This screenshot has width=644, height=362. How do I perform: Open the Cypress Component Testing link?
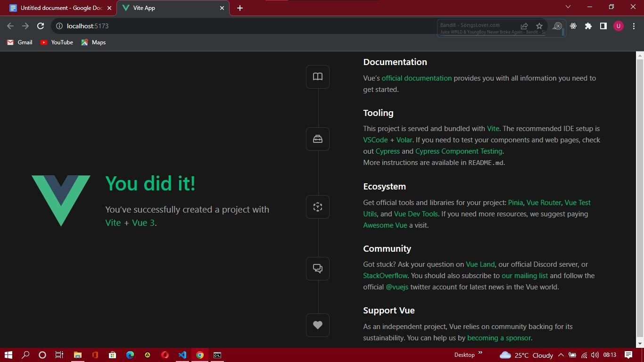pos(459,151)
